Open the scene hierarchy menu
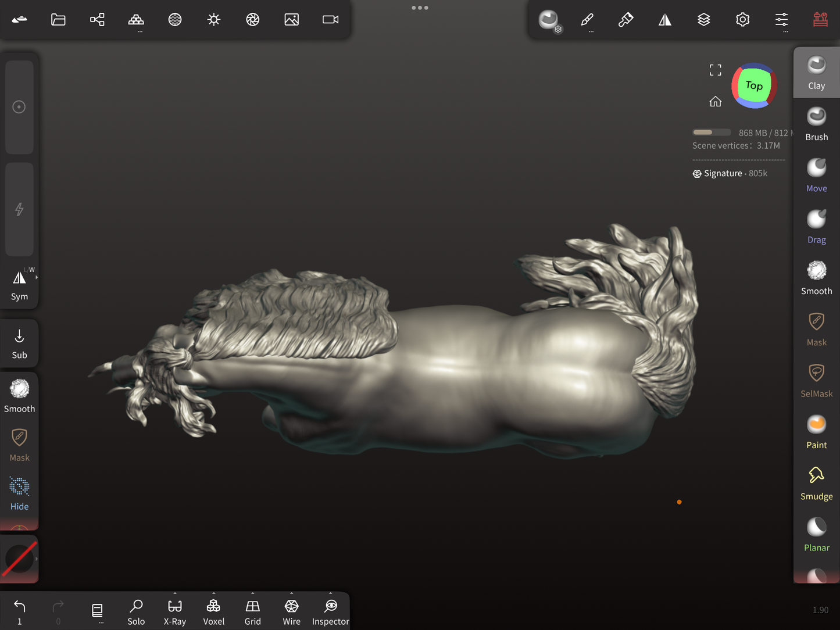 [x=97, y=20]
